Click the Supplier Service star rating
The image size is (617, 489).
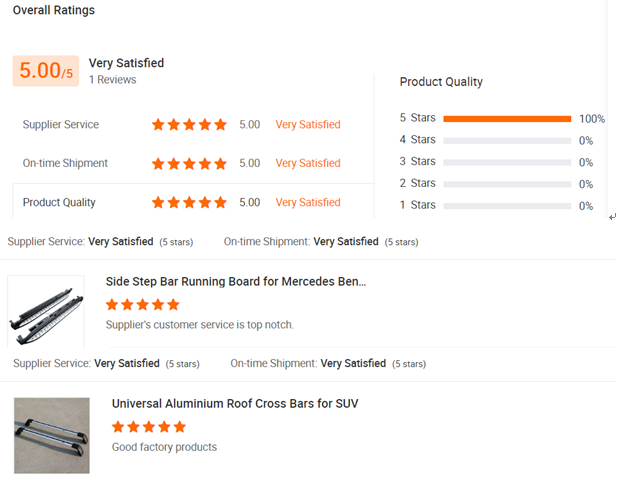coord(189,125)
